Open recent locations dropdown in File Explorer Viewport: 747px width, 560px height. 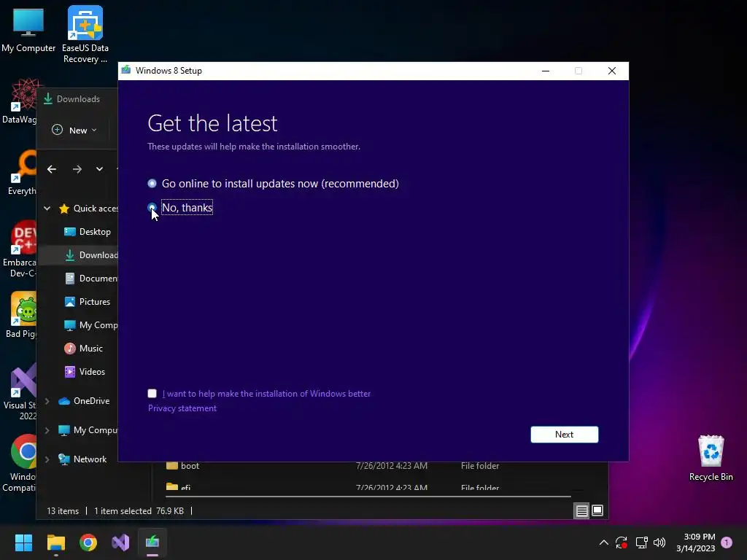pyautogui.click(x=99, y=169)
